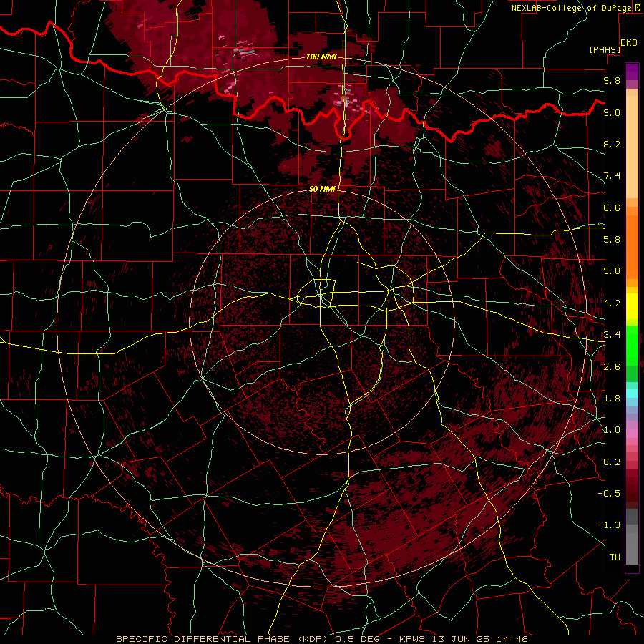Click the DKD label above the color scale
644x644 pixels.
point(629,43)
